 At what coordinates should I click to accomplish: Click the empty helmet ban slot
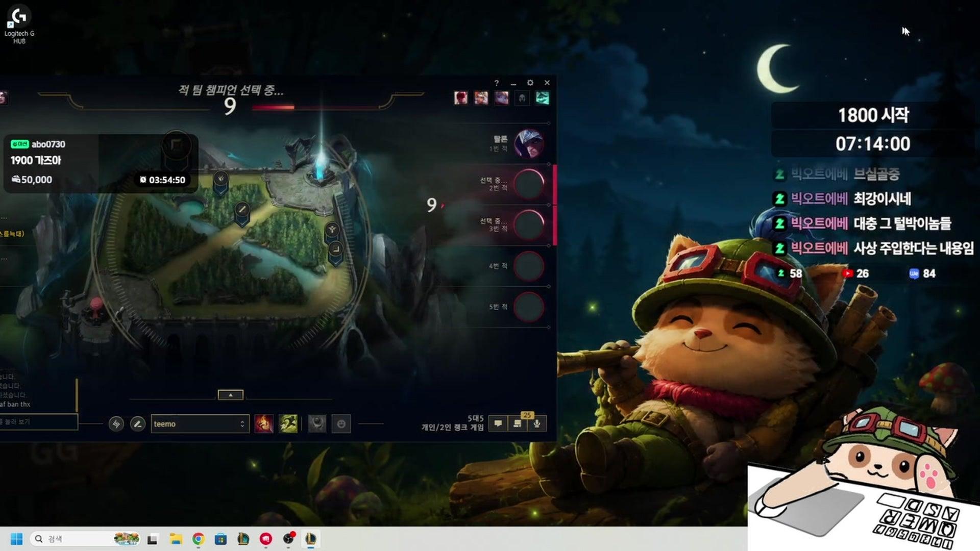click(522, 98)
